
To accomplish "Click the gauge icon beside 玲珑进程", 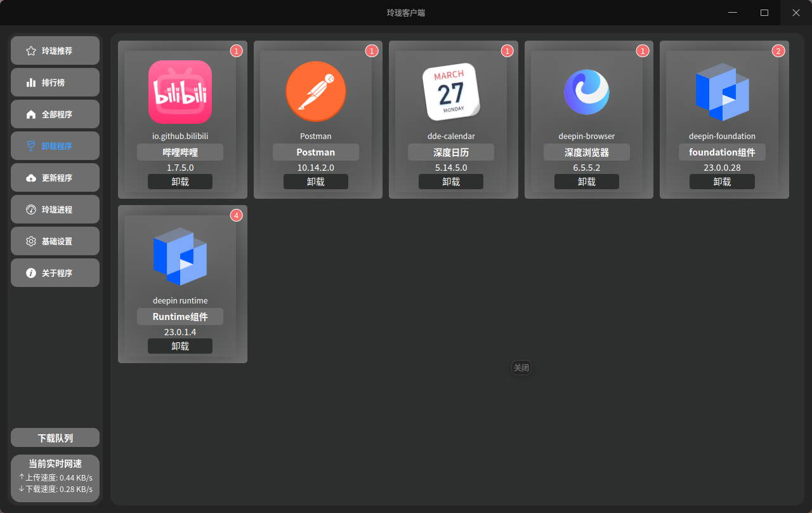I will click(31, 210).
